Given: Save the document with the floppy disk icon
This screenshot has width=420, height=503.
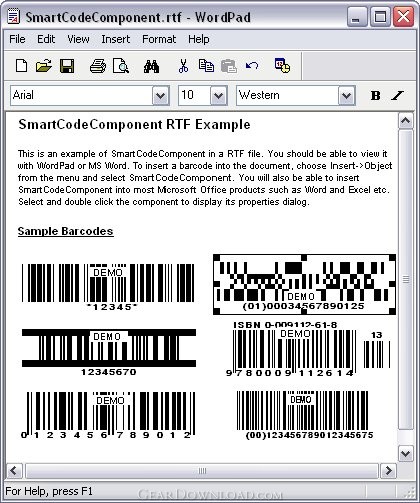Looking at the screenshot, I should pyautogui.click(x=67, y=66).
